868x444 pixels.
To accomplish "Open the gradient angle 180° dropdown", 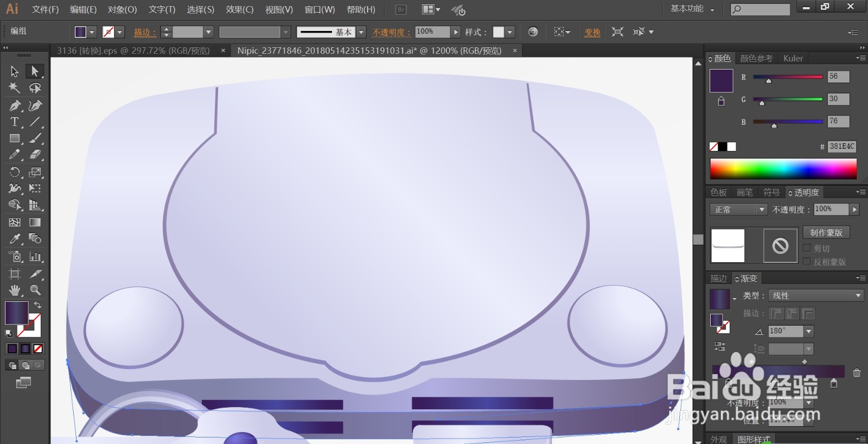I will click(809, 331).
